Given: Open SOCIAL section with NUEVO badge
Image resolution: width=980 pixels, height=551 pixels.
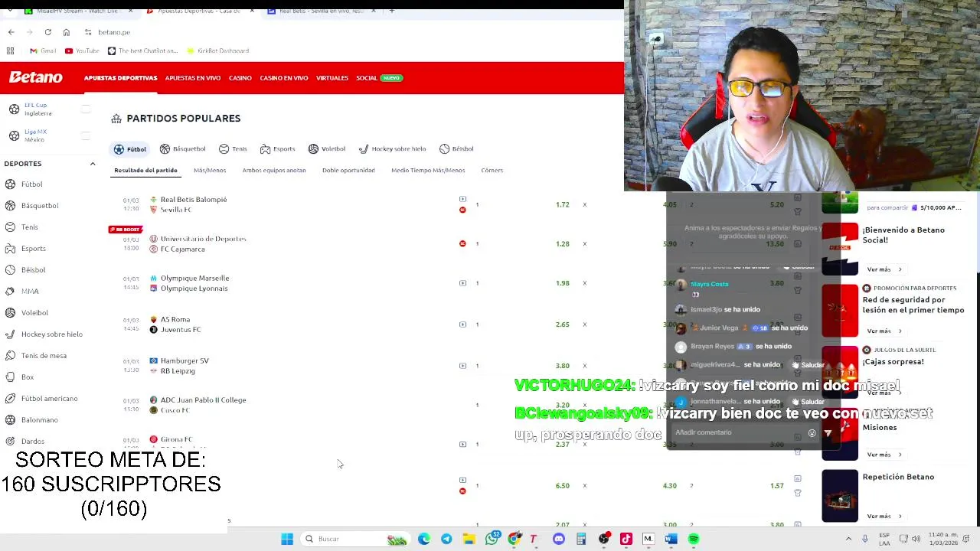Looking at the screenshot, I should [379, 78].
